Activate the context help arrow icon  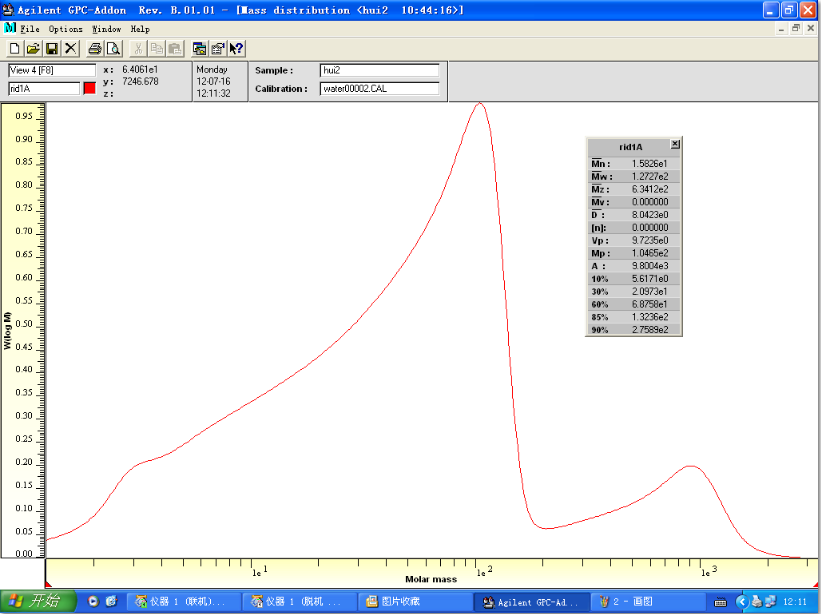pos(236,49)
